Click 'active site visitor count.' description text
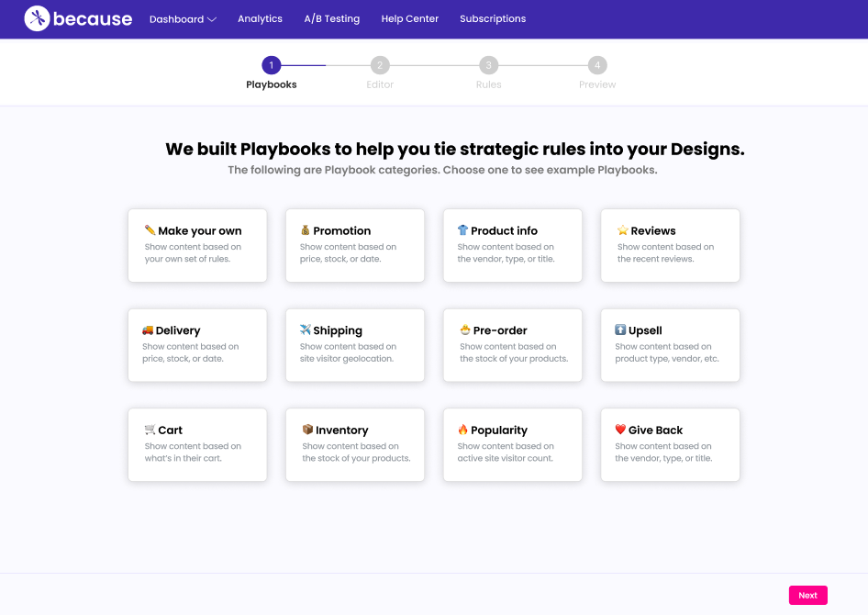The image size is (868, 615). pyautogui.click(x=505, y=458)
